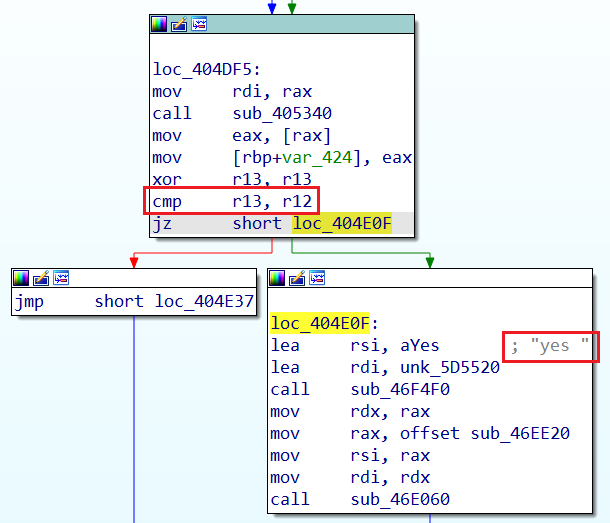The height and width of the screenshot is (523, 610).
Task: Click group nodes icon in loc_404E0F node
Action: (x=317, y=277)
